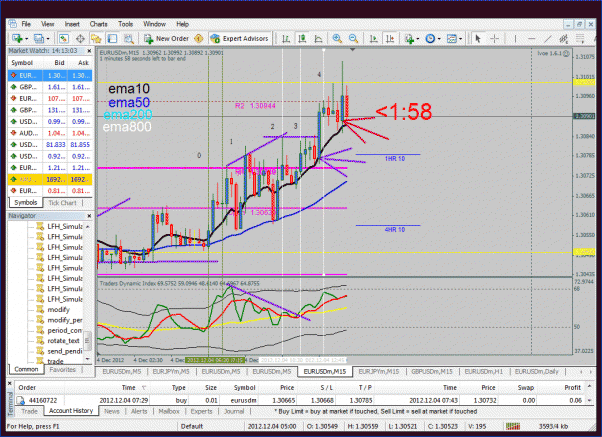Switch to Tick Chart tab
The image size is (602, 437).
[63, 203]
